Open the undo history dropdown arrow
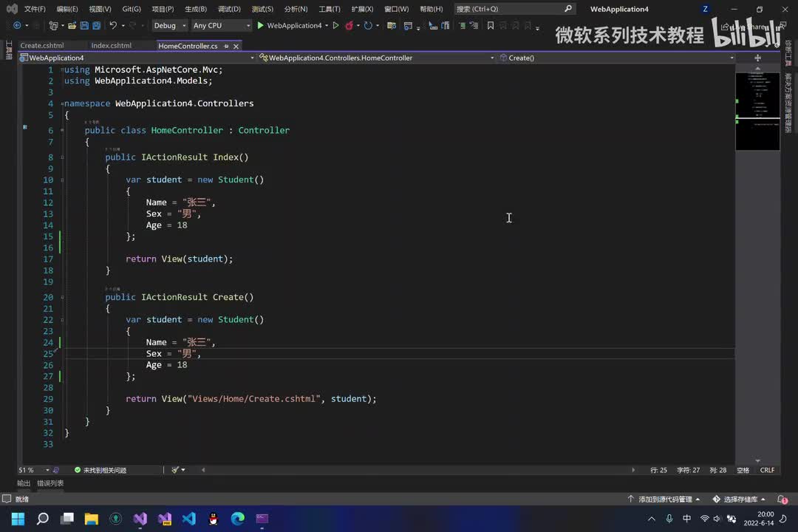 pos(123,25)
